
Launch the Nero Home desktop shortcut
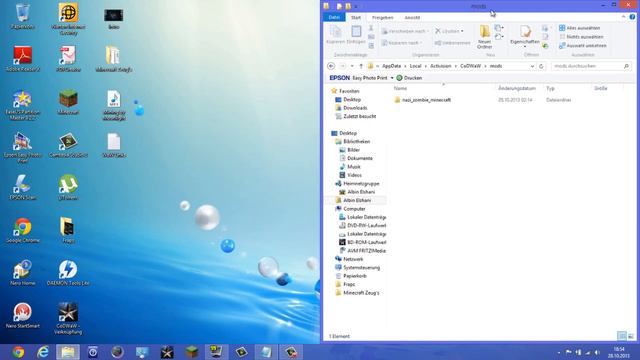22,273
